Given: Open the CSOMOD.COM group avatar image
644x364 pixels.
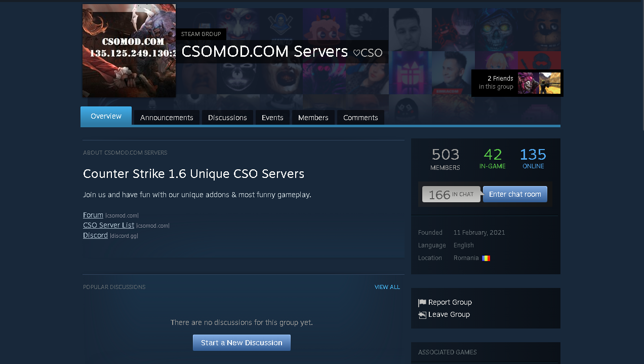Looking at the screenshot, I should pyautogui.click(x=129, y=51).
